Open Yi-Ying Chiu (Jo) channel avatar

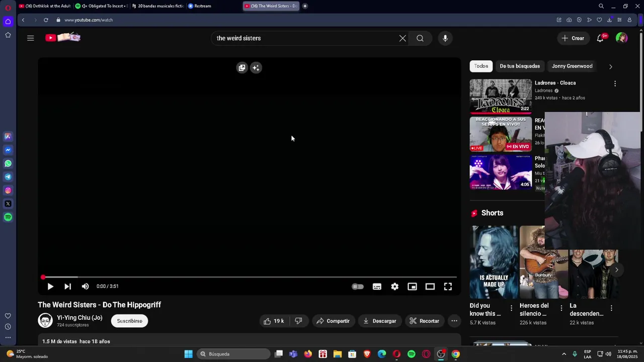[x=45, y=321]
